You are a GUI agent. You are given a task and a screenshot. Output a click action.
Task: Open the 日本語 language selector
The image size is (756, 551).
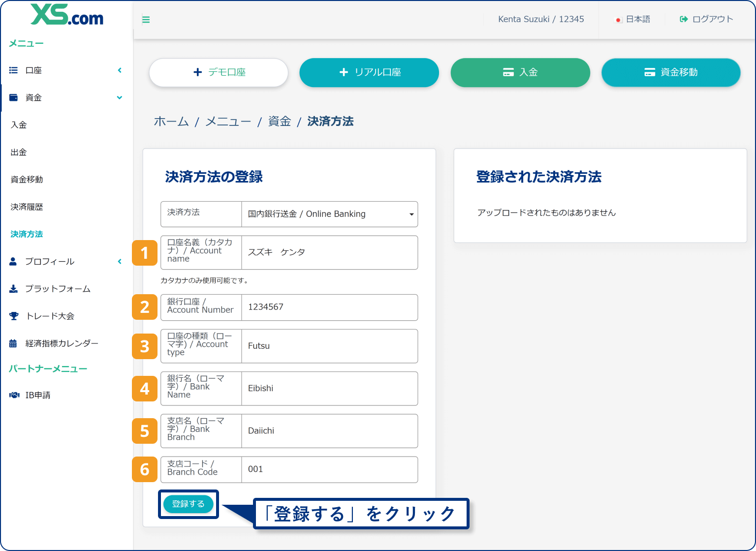(633, 19)
